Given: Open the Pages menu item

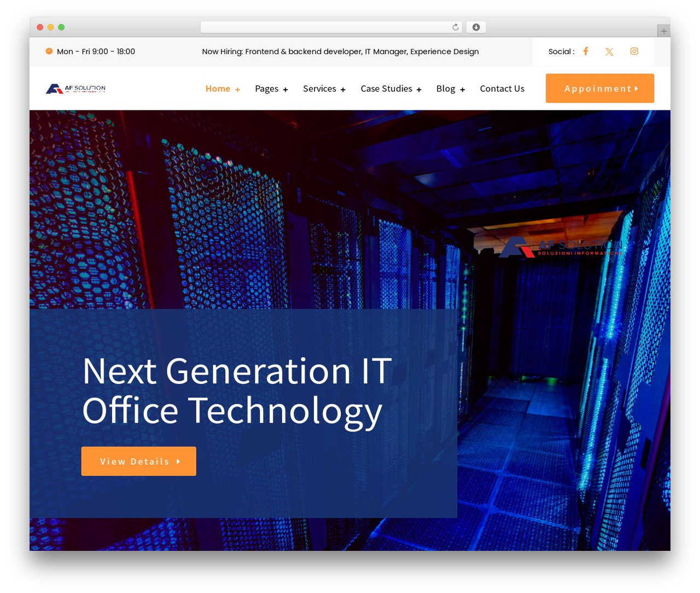Looking at the screenshot, I should 266,89.
